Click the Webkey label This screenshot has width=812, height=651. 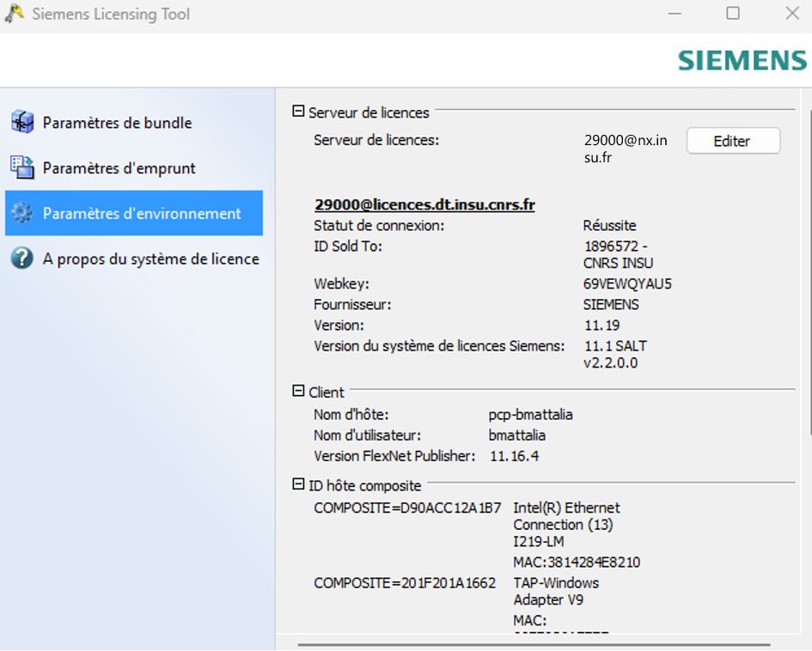click(342, 283)
